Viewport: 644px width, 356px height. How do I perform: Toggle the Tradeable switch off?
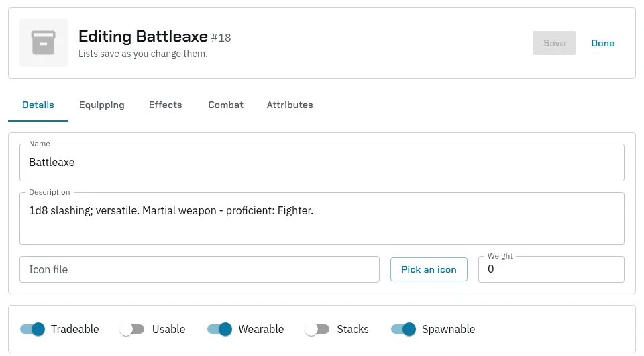tap(32, 329)
